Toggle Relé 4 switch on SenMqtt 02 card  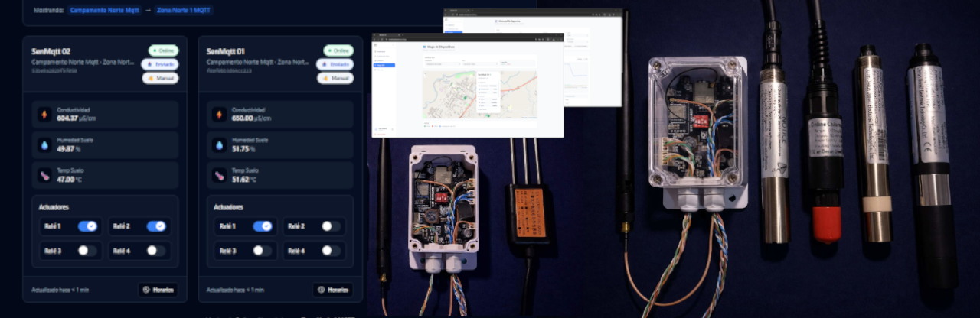click(156, 250)
